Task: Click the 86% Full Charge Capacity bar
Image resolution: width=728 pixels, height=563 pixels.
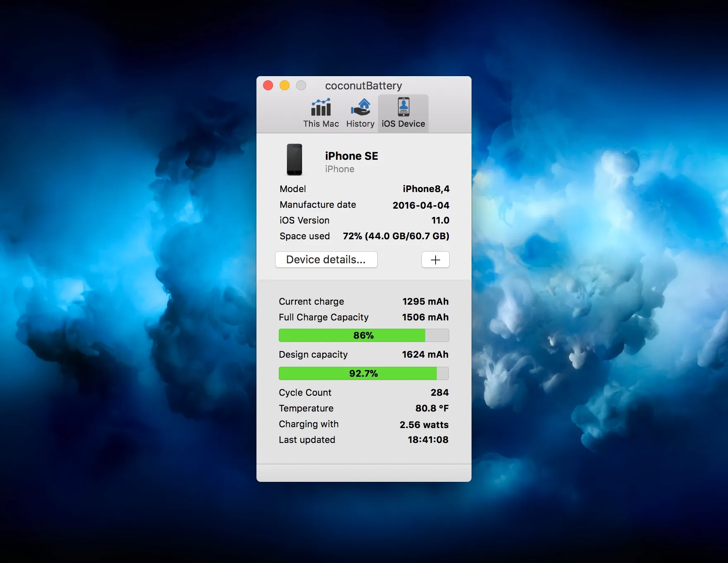Action: point(363,335)
